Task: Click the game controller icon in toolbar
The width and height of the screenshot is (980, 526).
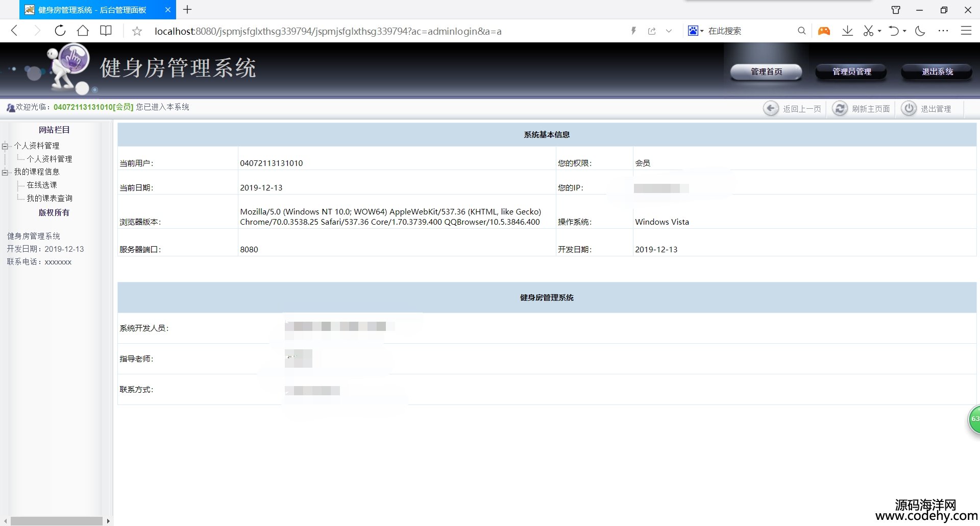Action: point(824,31)
